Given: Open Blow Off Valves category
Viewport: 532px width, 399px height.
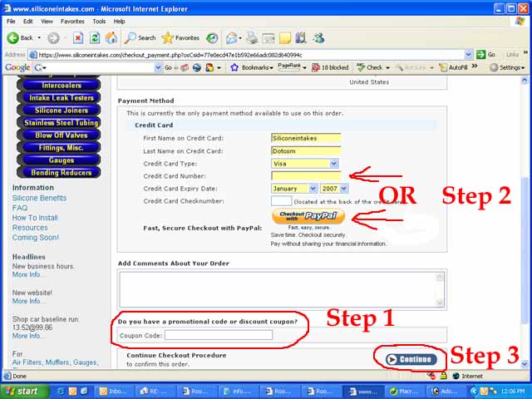Looking at the screenshot, I should pos(61,135).
